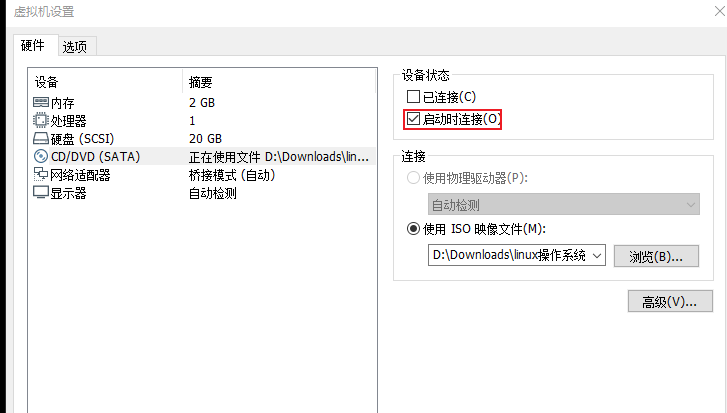Click the 20 GB disk summary

pos(205,139)
